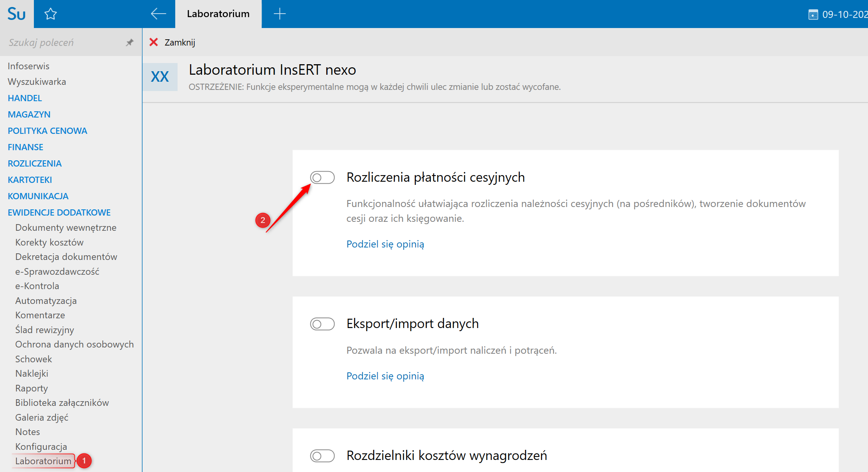Enable Rozdzielniki kosztów wynagrodzeń toggle

pos(322,456)
